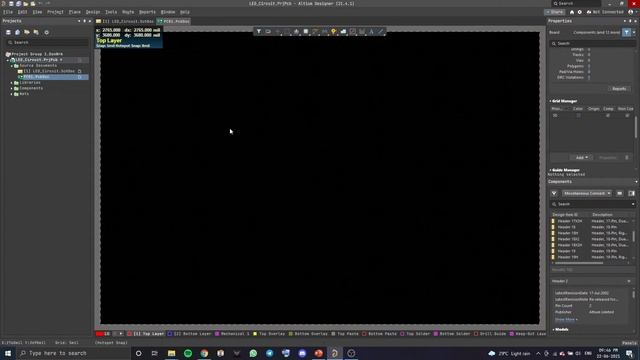Click the selection filter icon in Active Bar

[x=259, y=31]
